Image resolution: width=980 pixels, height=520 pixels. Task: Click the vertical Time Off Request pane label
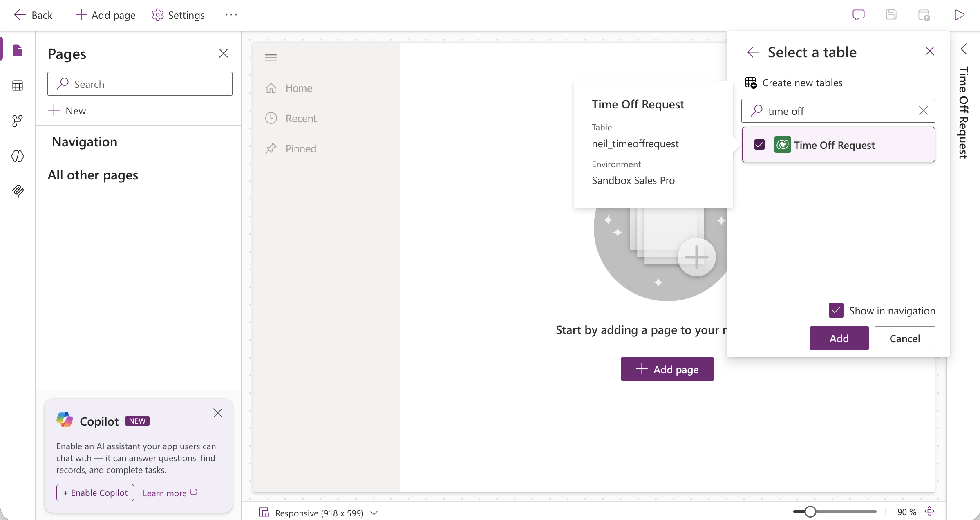click(964, 112)
